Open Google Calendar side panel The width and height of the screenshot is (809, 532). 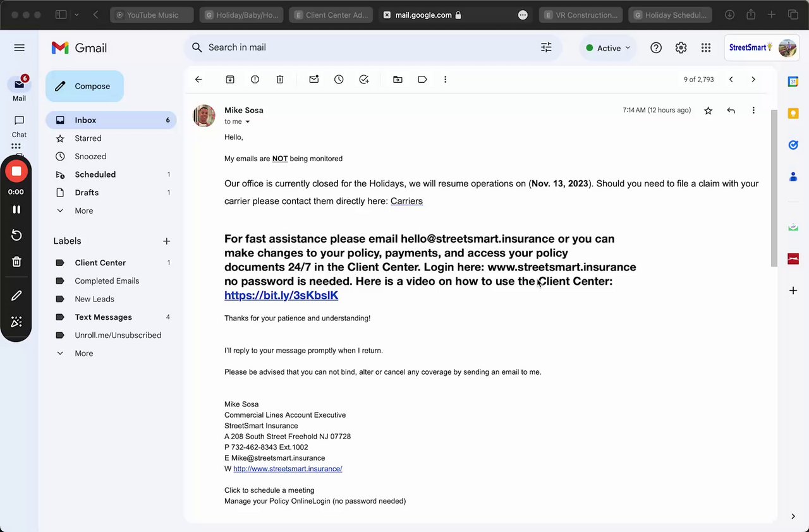pyautogui.click(x=793, y=82)
